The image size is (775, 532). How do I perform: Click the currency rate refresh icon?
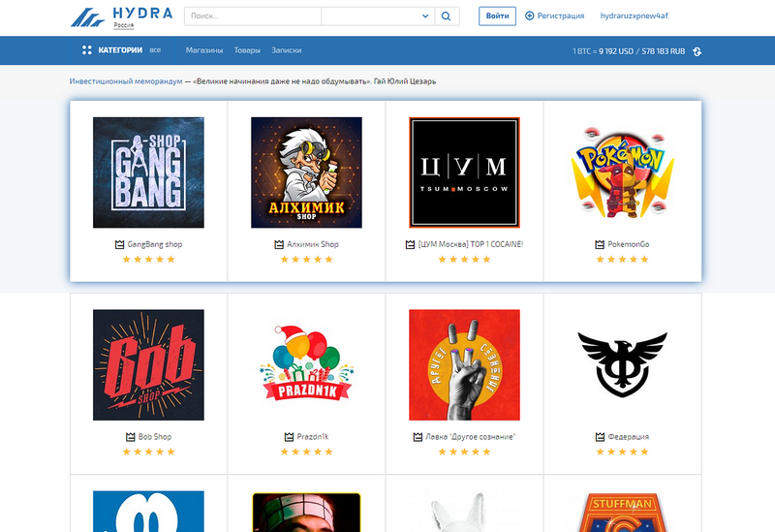(697, 51)
